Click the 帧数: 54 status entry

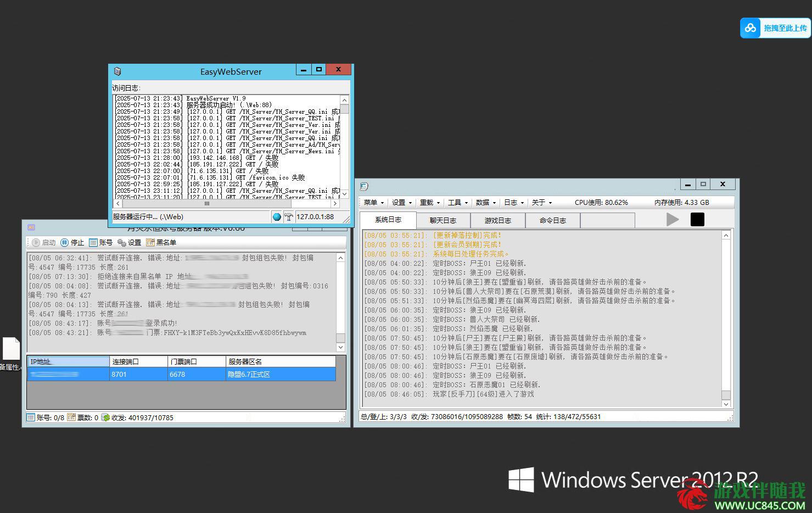click(520, 417)
